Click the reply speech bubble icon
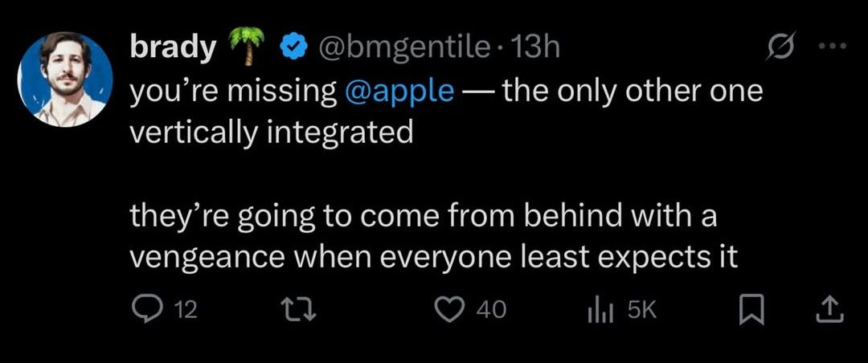 [x=146, y=309]
